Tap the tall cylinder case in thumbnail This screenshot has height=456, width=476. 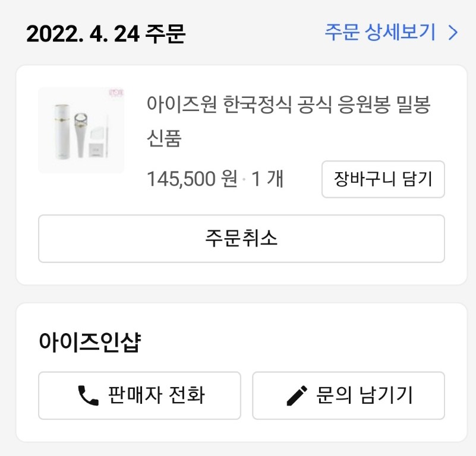60,131
